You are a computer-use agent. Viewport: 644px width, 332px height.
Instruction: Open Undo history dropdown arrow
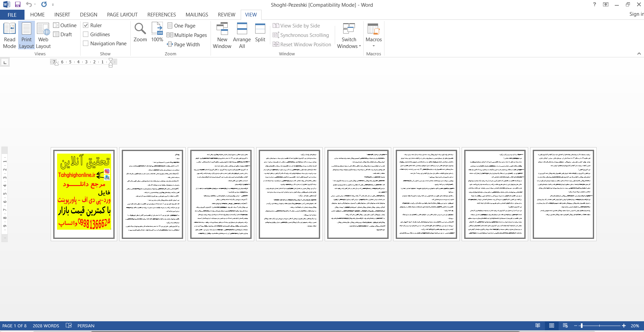click(x=35, y=5)
